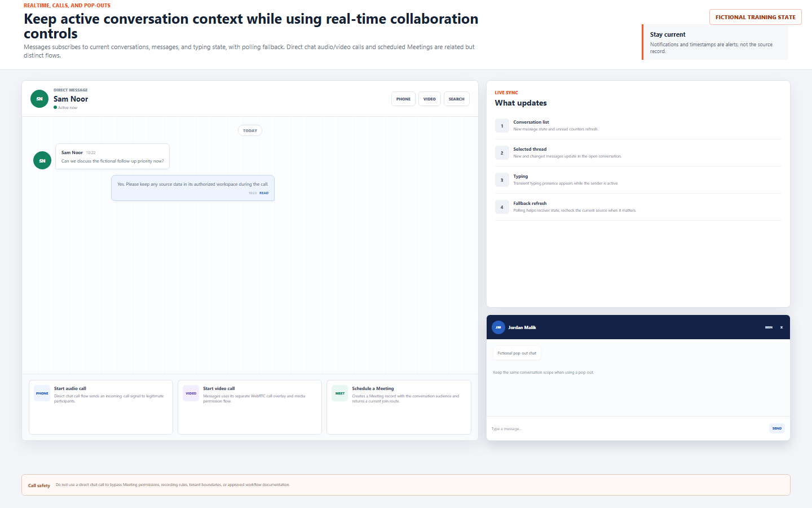Click the JM avatar in the pop-out chat

[x=498, y=327]
